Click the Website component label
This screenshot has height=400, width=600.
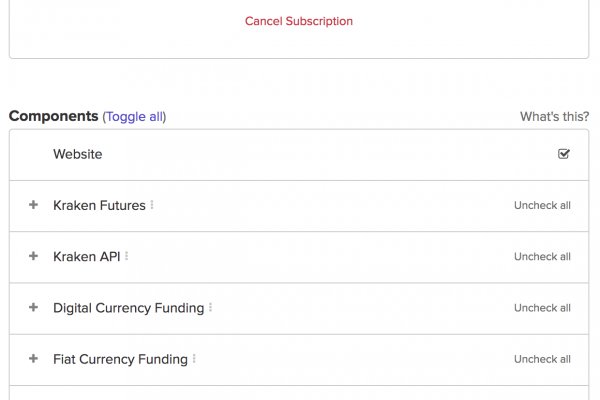pos(78,154)
